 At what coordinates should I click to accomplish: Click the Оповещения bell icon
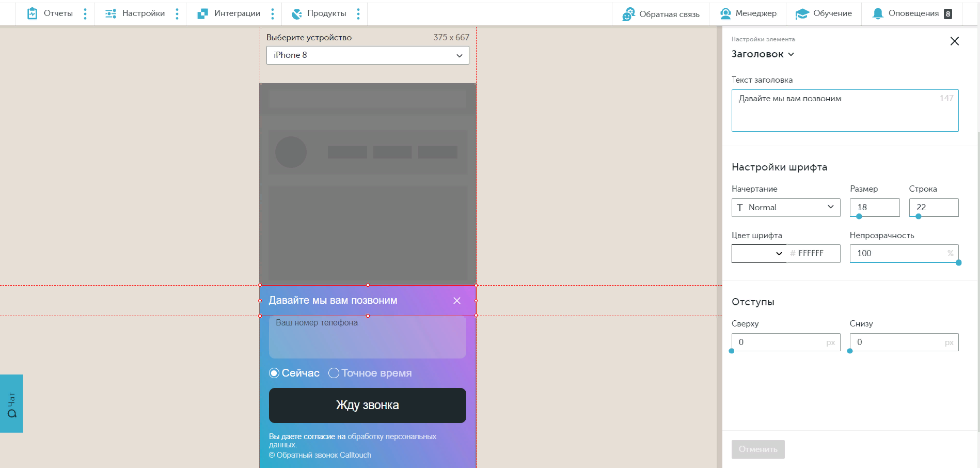tap(877, 13)
